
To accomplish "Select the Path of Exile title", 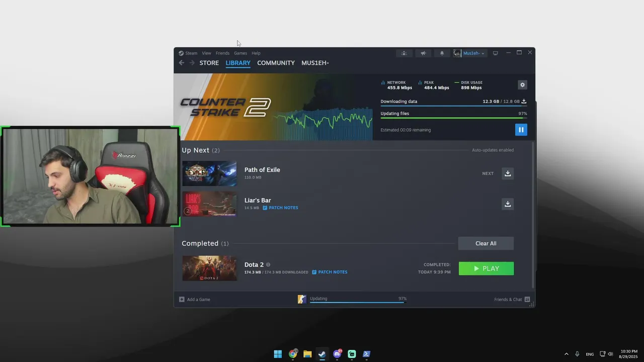I will coord(262,169).
